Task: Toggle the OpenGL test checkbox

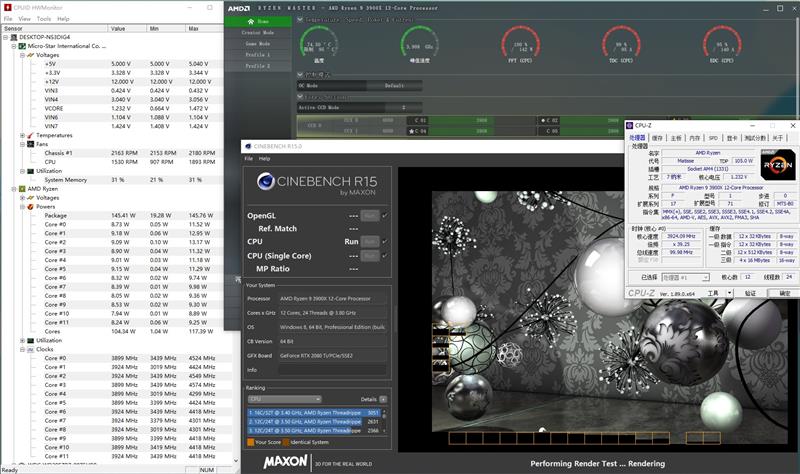Action: (x=384, y=215)
